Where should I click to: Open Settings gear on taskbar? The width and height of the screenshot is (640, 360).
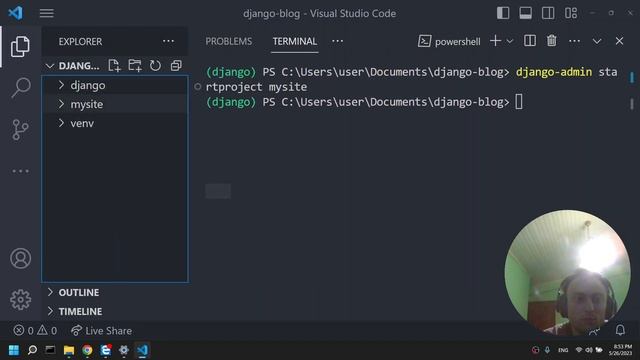pos(124,350)
